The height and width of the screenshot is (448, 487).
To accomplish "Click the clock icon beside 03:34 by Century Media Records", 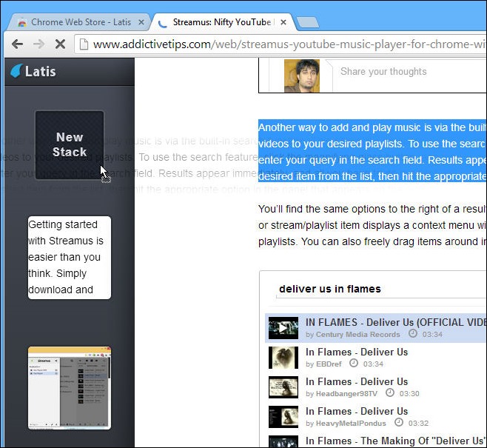I will 413,333.
